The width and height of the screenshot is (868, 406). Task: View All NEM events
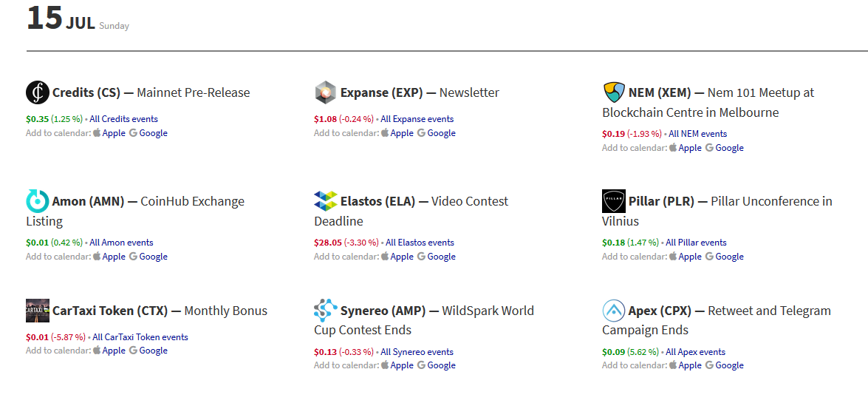tap(697, 134)
